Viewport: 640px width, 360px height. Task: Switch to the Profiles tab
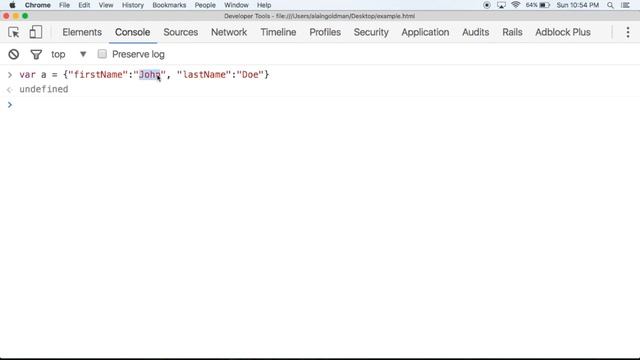[325, 32]
